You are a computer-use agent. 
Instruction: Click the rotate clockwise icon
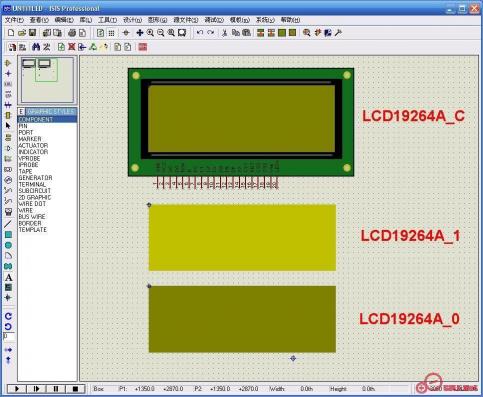pos(8,316)
